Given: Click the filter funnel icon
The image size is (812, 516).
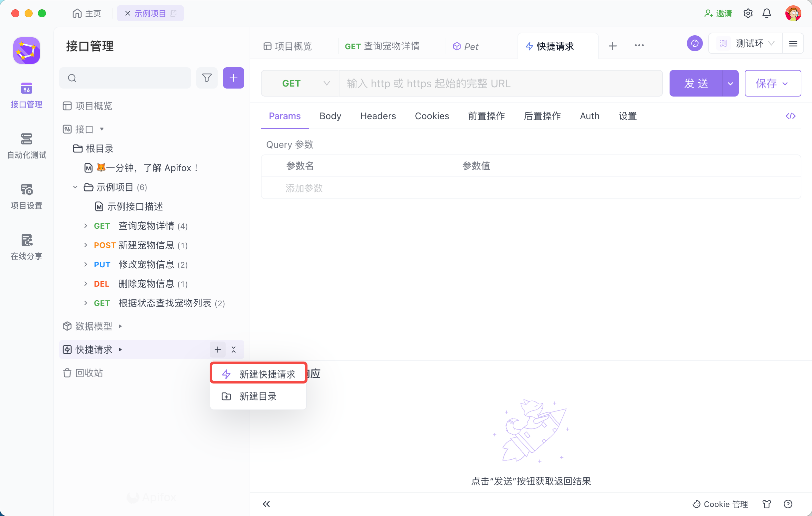Looking at the screenshot, I should [207, 78].
